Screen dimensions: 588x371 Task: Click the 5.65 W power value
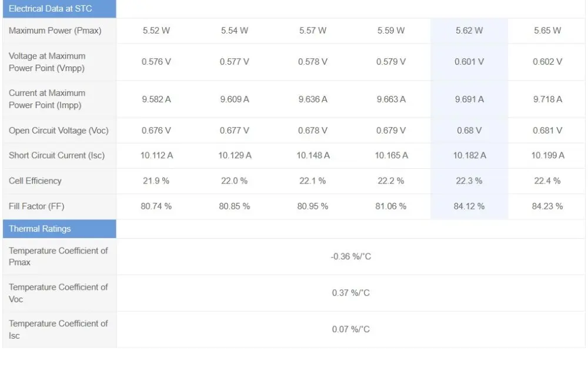pyautogui.click(x=547, y=31)
